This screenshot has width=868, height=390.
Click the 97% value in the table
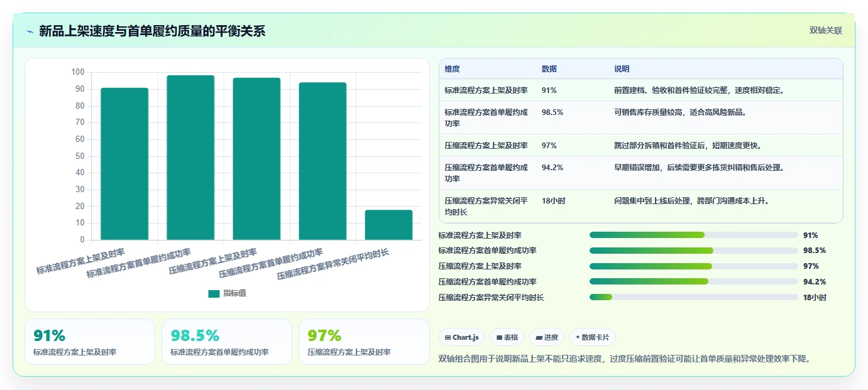coord(549,146)
